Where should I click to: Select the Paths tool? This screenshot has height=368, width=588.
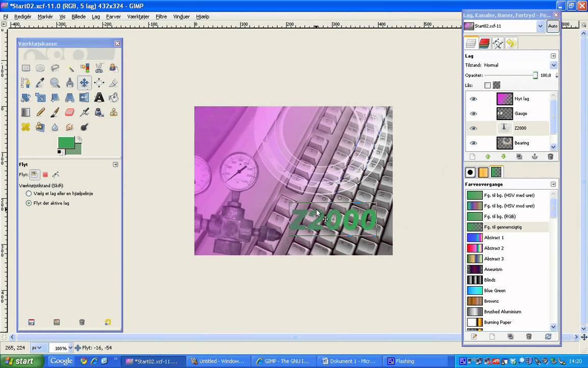pos(26,83)
